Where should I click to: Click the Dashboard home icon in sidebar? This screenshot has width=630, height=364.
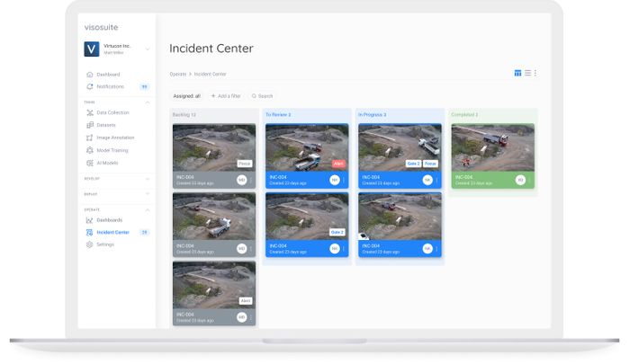coord(89,75)
